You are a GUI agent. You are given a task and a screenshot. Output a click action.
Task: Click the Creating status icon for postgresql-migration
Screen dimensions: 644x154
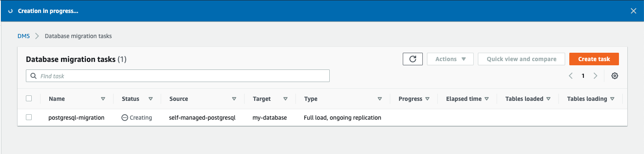124,118
